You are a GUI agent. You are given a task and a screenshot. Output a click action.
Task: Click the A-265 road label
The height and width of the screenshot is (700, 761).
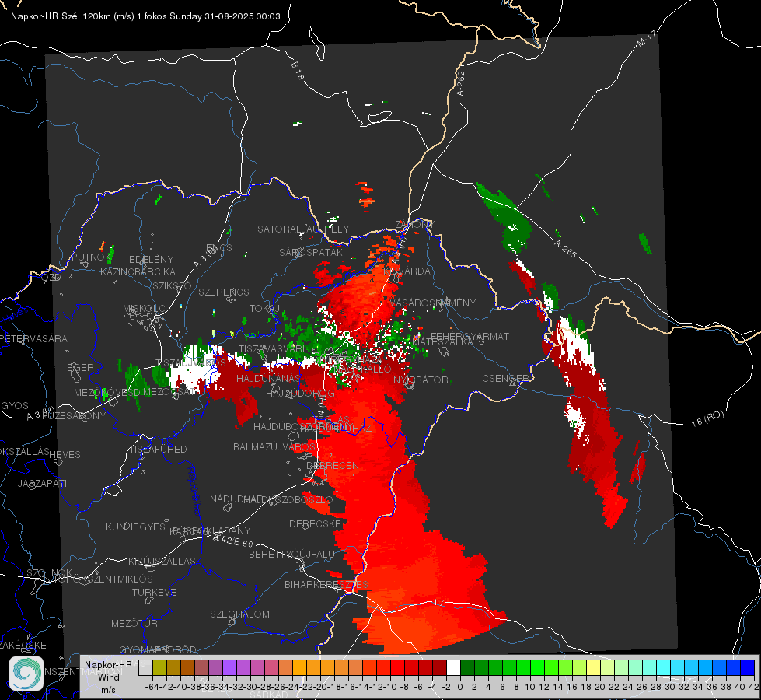(565, 249)
